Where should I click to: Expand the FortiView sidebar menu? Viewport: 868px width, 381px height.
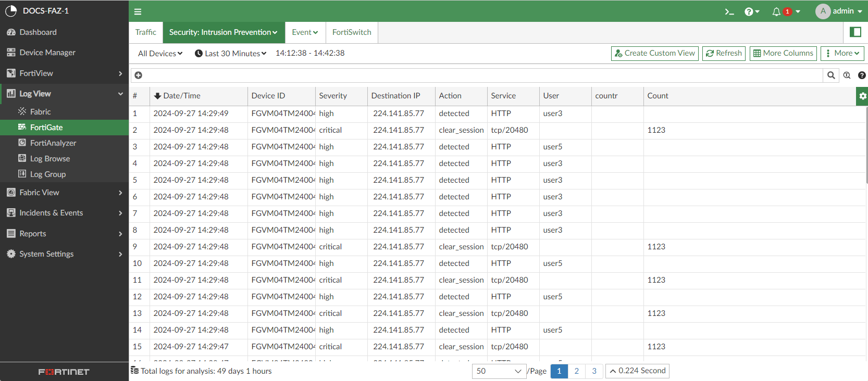click(x=64, y=73)
